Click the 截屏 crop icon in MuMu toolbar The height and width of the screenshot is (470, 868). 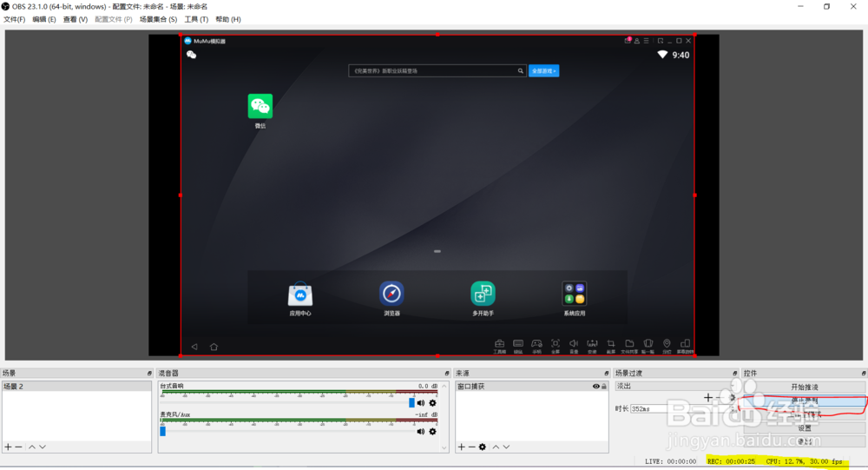[x=610, y=344]
